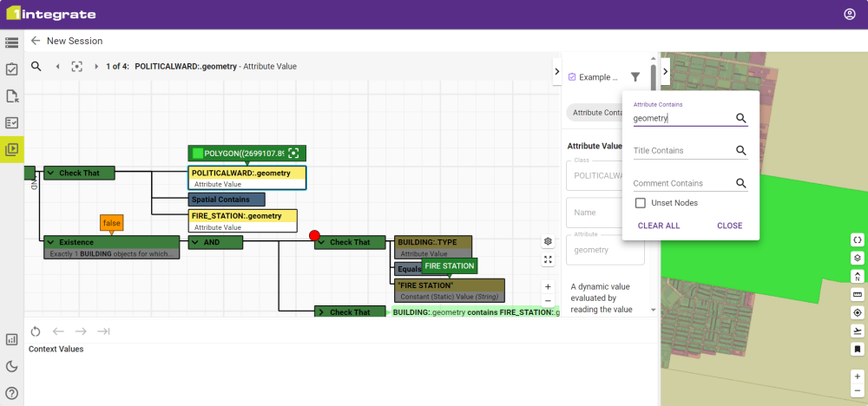Click the map bookmark icon
The height and width of the screenshot is (406, 868).
point(858,349)
